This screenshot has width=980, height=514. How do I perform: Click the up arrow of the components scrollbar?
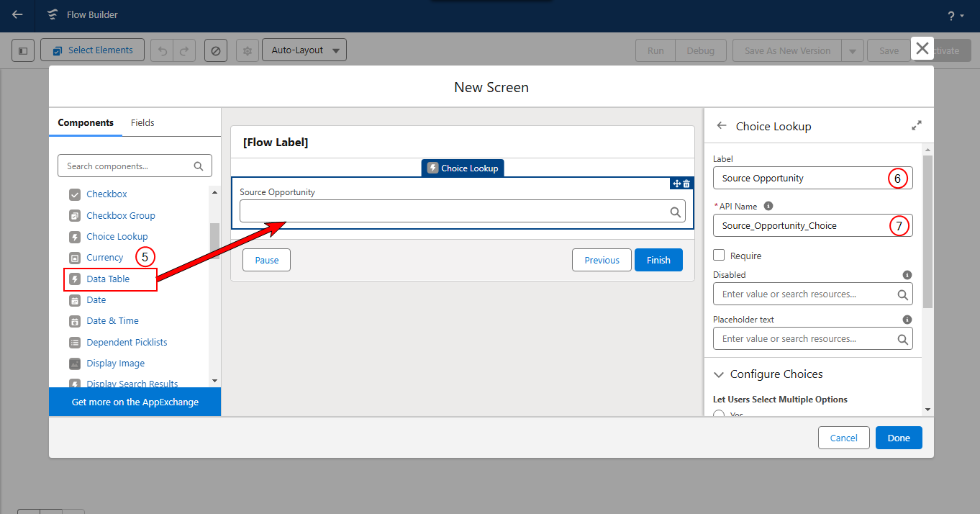pyautogui.click(x=214, y=191)
